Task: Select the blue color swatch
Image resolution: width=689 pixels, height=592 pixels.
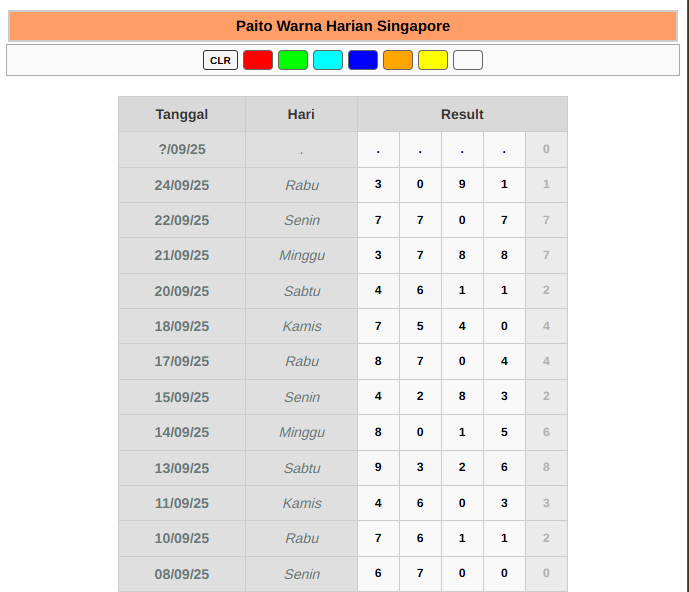Action: coord(363,60)
